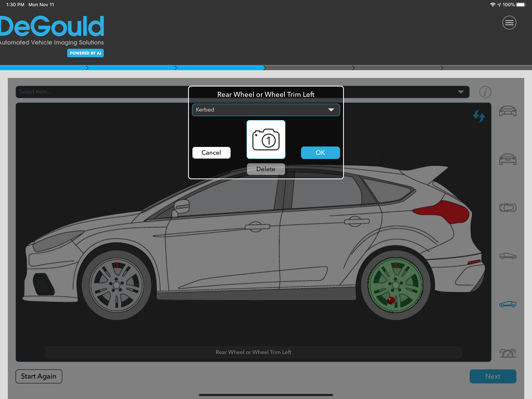Open the Kerbed damage type dropdown
This screenshot has width=532, height=399.
266,110
